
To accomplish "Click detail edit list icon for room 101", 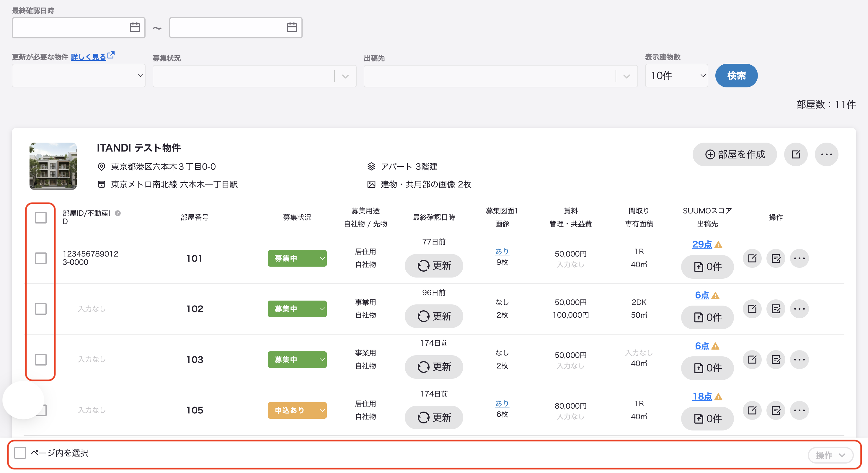I will (776, 258).
